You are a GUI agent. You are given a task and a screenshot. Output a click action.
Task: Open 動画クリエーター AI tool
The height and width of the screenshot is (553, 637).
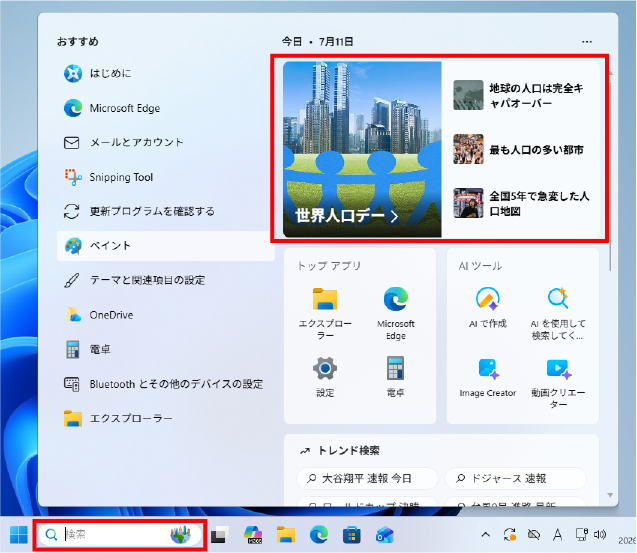coord(558,383)
